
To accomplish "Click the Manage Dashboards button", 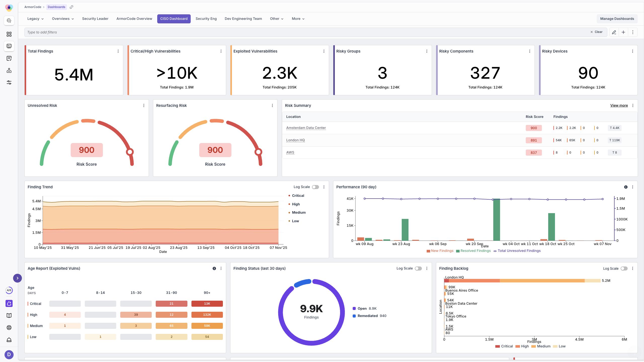I will point(617,19).
